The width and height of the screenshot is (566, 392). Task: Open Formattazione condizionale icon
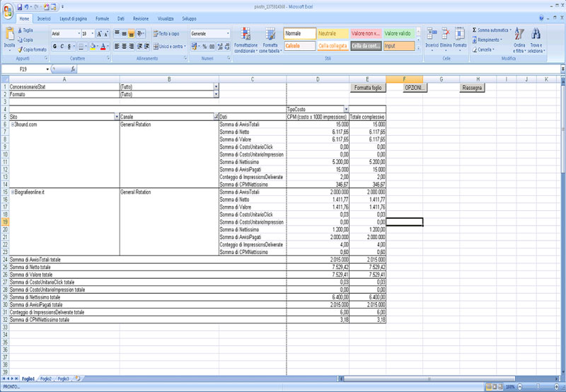pyautogui.click(x=245, y=35)
